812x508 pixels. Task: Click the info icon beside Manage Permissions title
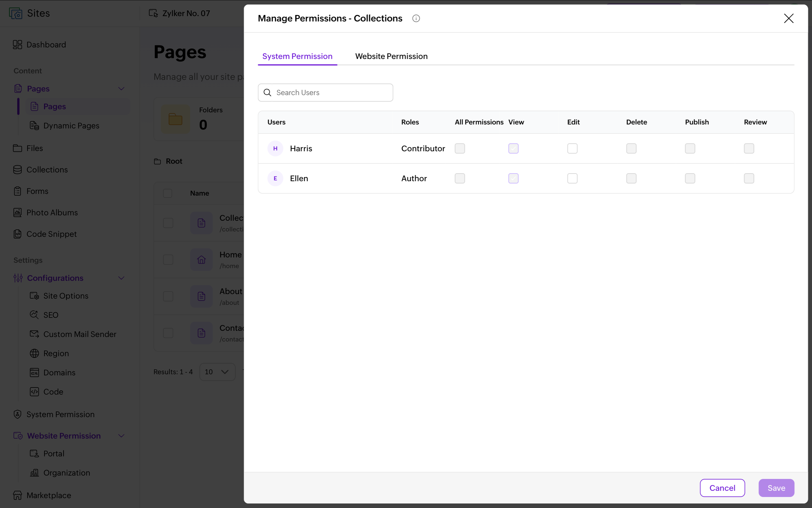(416, 18)
